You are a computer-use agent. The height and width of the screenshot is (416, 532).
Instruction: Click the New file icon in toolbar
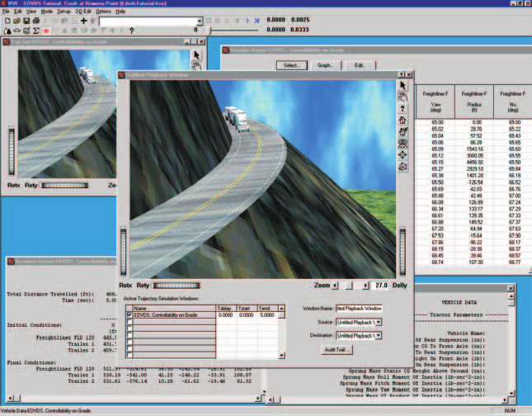click(7, 21)
